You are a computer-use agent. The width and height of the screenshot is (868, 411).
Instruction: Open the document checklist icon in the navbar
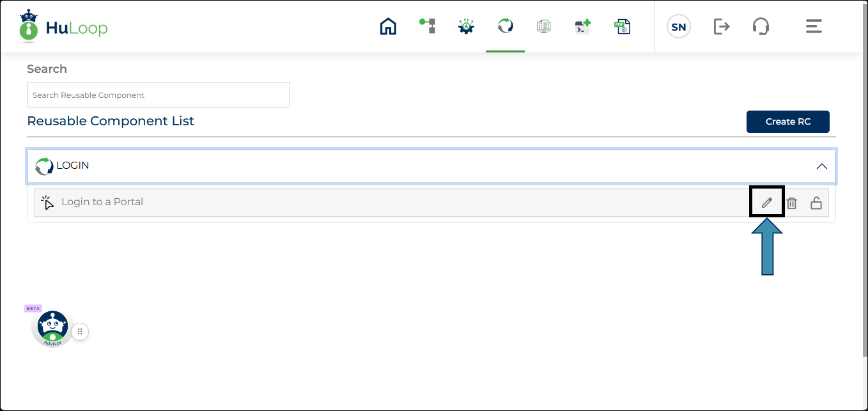(x=544, y=26)
